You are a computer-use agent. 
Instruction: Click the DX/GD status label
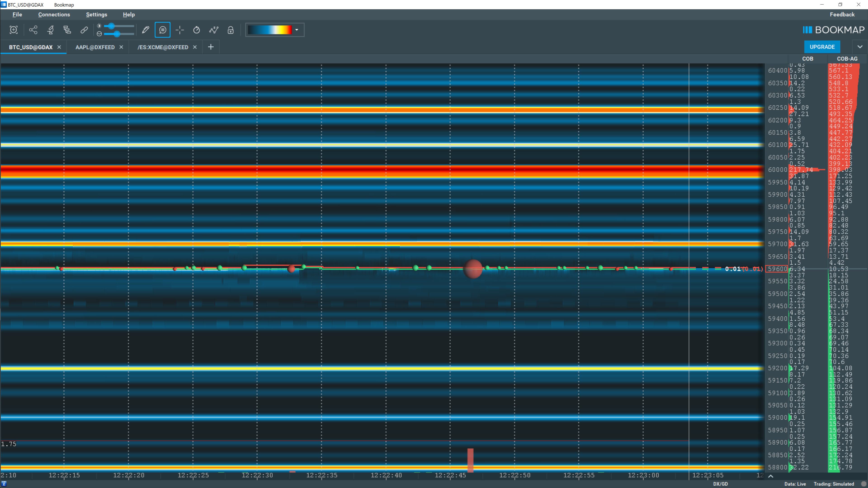point(720,484)
